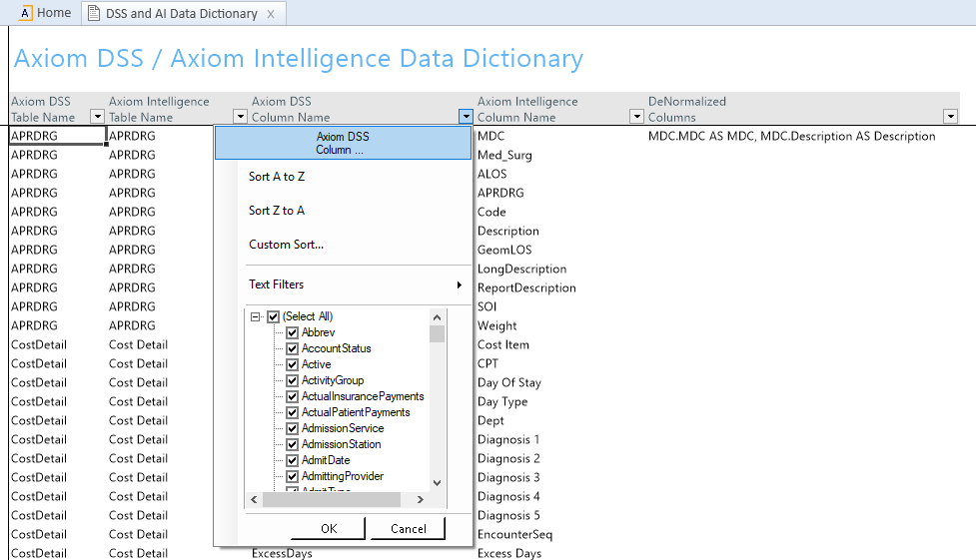Viewport: 976px width, 560px height.
Task: Click the filter list scroll down arrow
Action: (x=437, y=483)
